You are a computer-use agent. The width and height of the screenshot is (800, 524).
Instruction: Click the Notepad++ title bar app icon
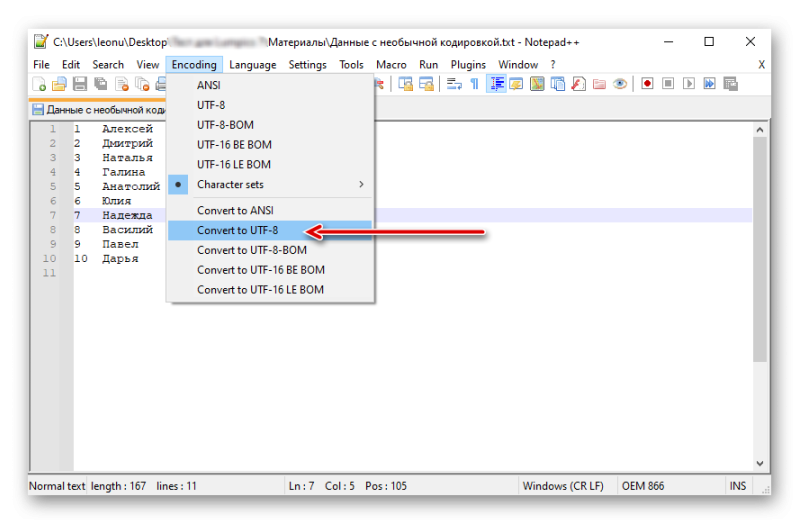pos(41,41)
